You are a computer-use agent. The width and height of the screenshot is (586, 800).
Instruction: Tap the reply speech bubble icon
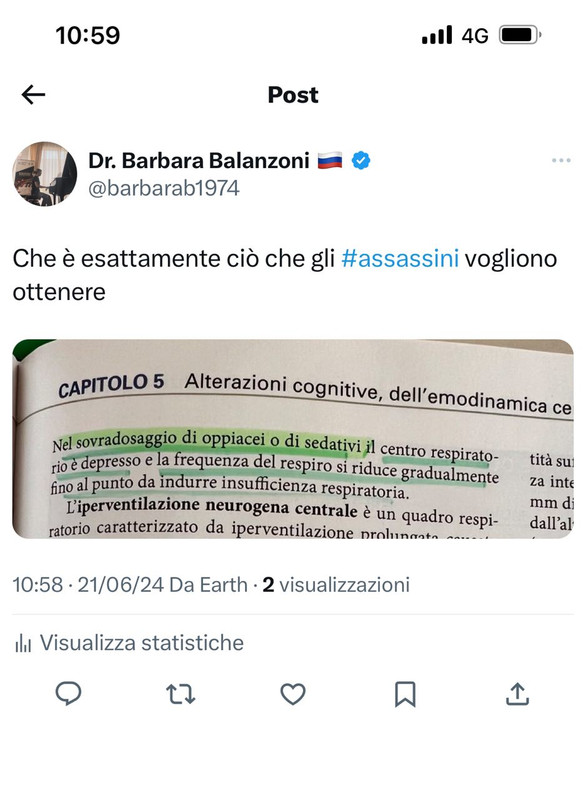(x=68, y=694)
